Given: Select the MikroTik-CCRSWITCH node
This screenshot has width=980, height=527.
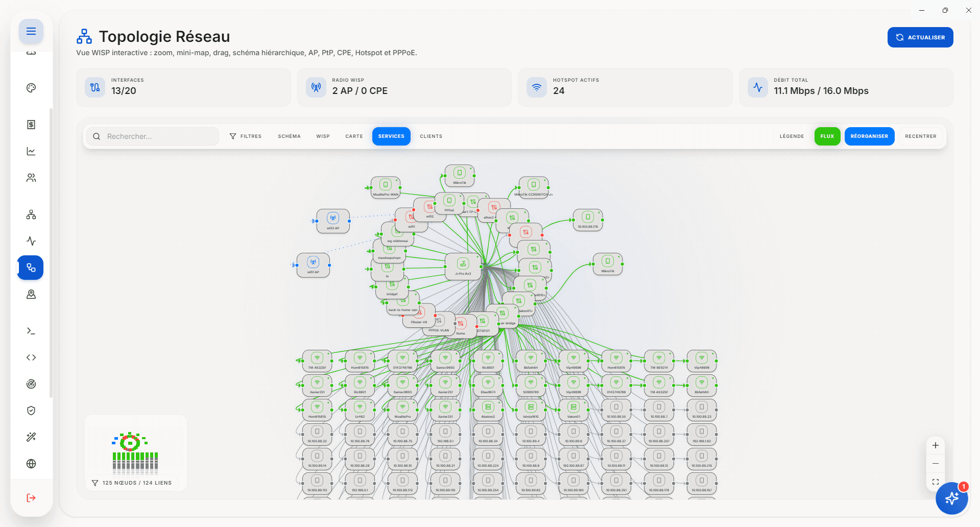Looking at the screenshot, I should click(534, 187).
